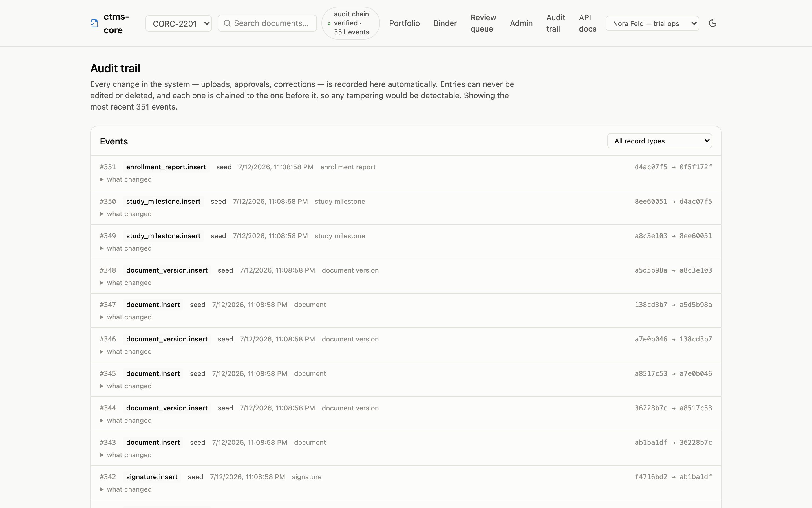
Task: Open the Audit trail nav link
Action: (556, 23)
